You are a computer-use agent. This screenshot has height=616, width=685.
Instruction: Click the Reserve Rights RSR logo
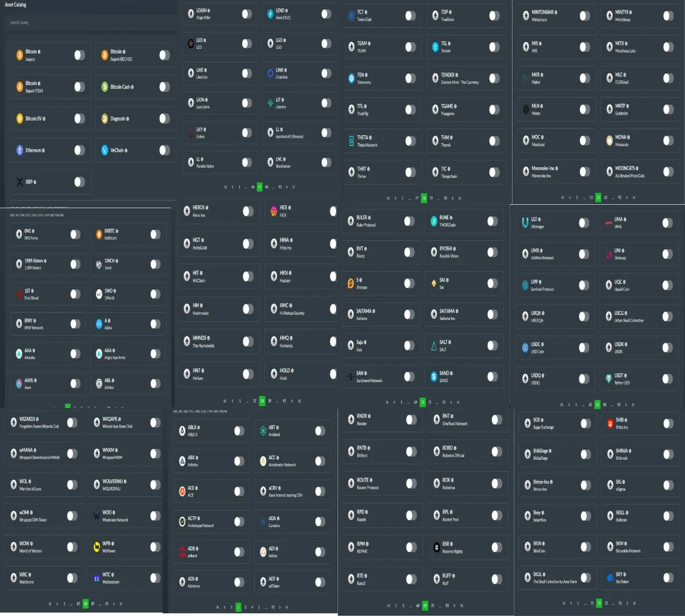pyautogui.click(x=437, y=548)
